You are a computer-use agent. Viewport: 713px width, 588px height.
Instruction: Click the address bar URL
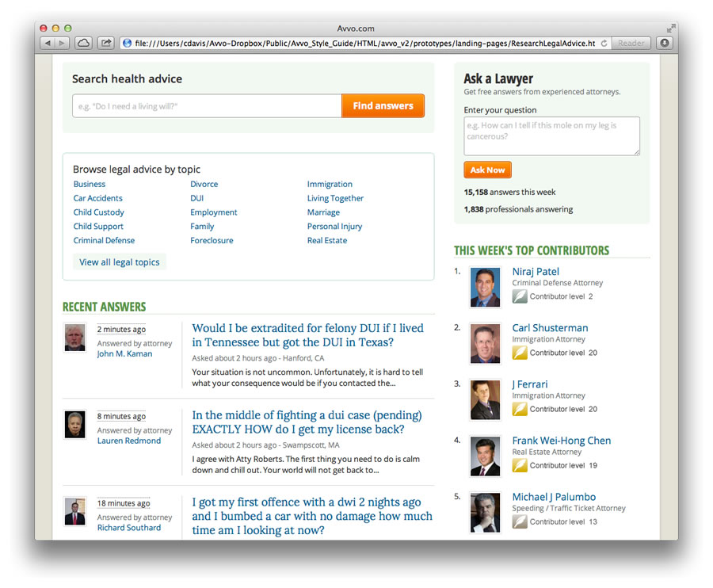click(365, 44)
